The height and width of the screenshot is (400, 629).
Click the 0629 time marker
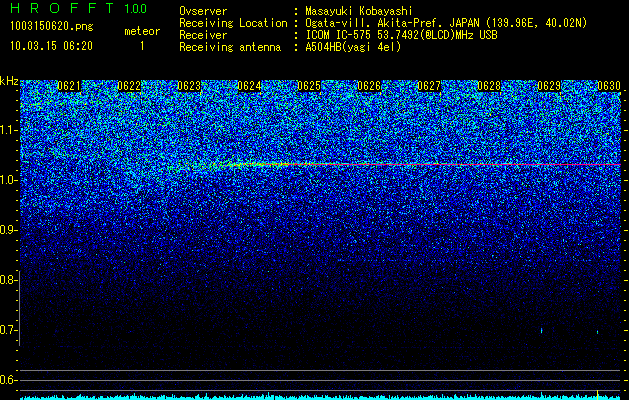point(549,86)
